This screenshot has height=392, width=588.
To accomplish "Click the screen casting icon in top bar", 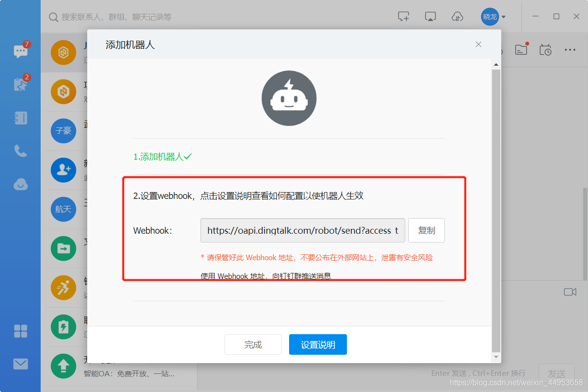I will pyautogui.click(x=430, y=17).
